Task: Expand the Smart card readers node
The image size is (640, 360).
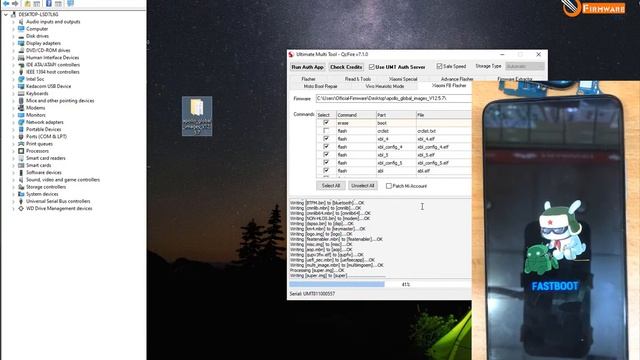Action: [13, 158]
